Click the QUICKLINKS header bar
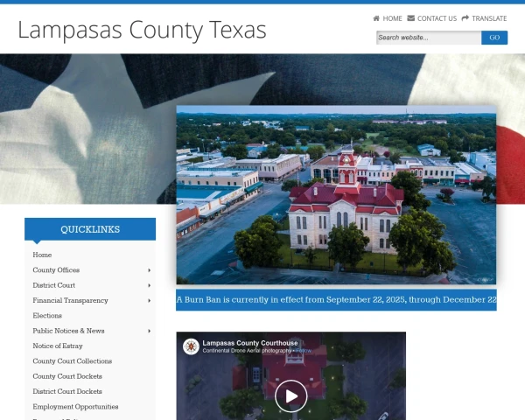 click(90, 229)
